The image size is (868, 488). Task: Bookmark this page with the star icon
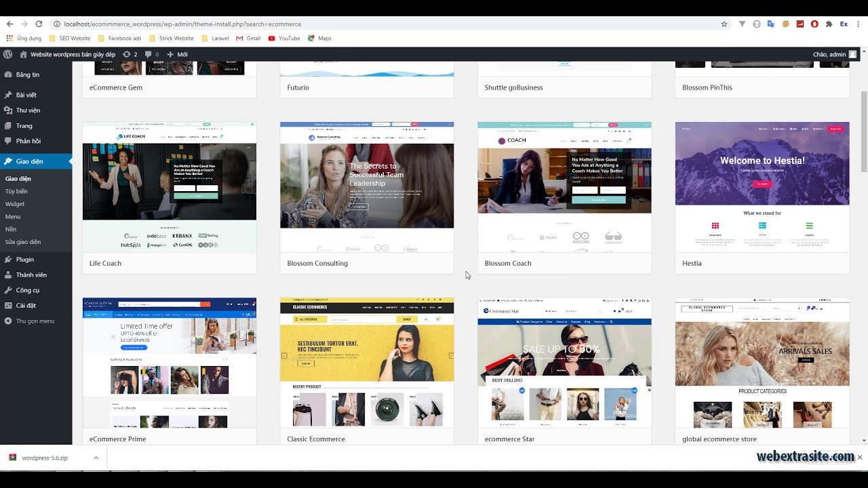[724, 24]
